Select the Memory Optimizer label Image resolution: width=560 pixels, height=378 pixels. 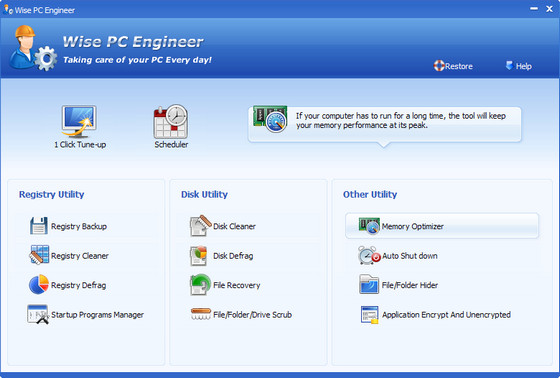(x=413, y=227)
